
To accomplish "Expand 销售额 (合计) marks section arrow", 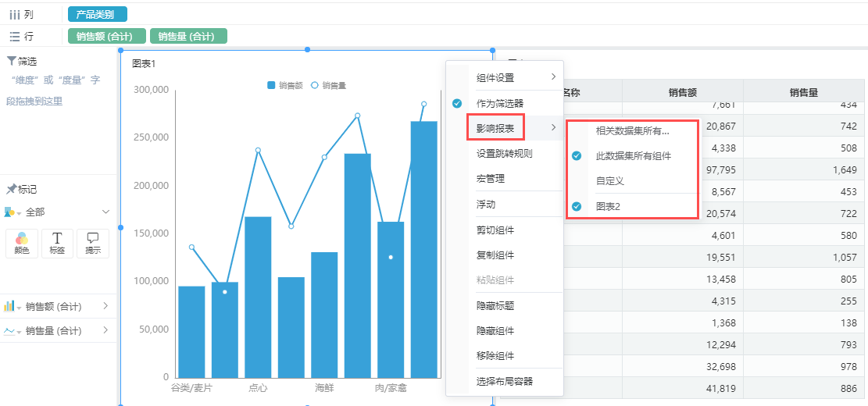I will point(105,306).
